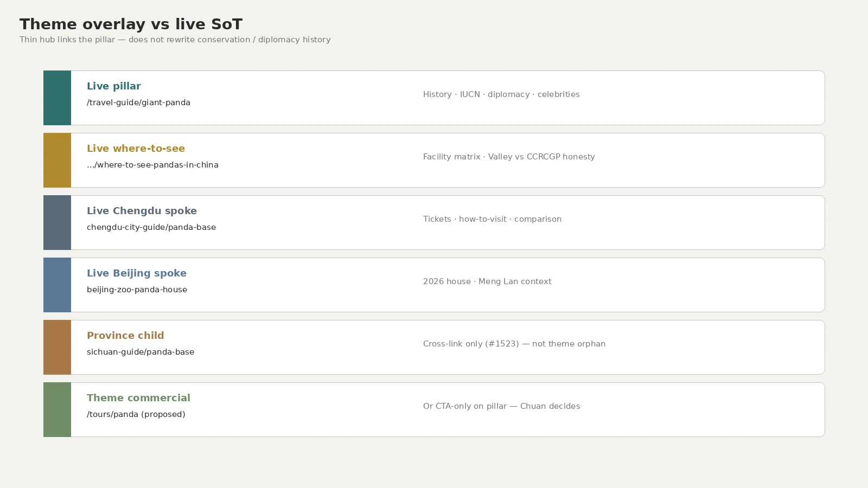Screen dimensions: 868x488
Task: Click '2026 house · Meng Lan context'
Action: 487,281
